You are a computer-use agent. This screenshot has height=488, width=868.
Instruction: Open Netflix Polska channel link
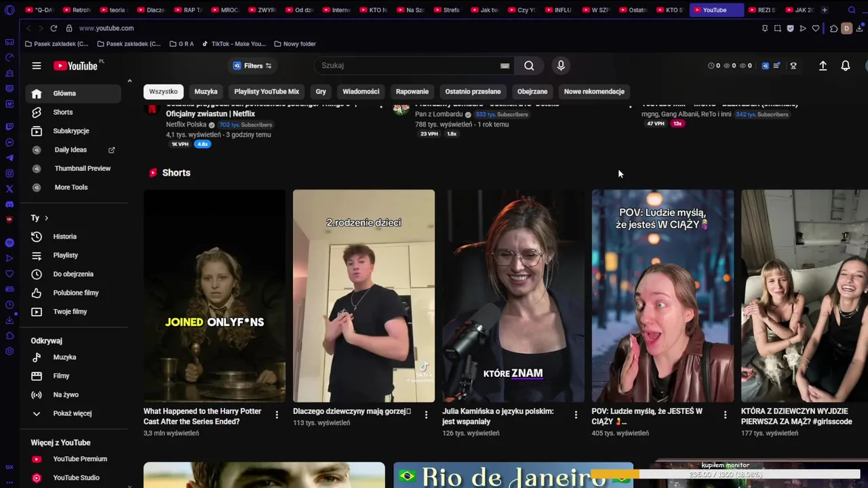(x=186, y=125)
